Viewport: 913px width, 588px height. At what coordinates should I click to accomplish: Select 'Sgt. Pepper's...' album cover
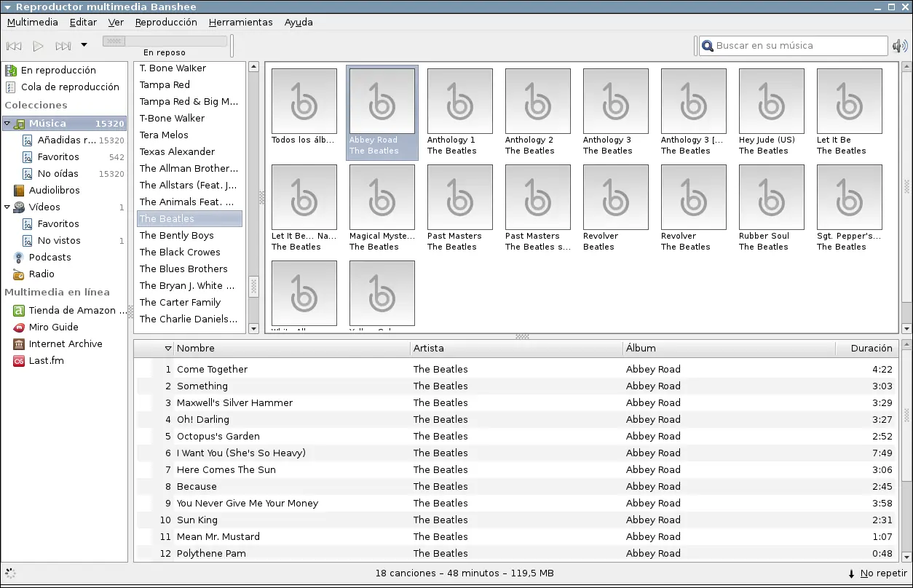[850, 197]
